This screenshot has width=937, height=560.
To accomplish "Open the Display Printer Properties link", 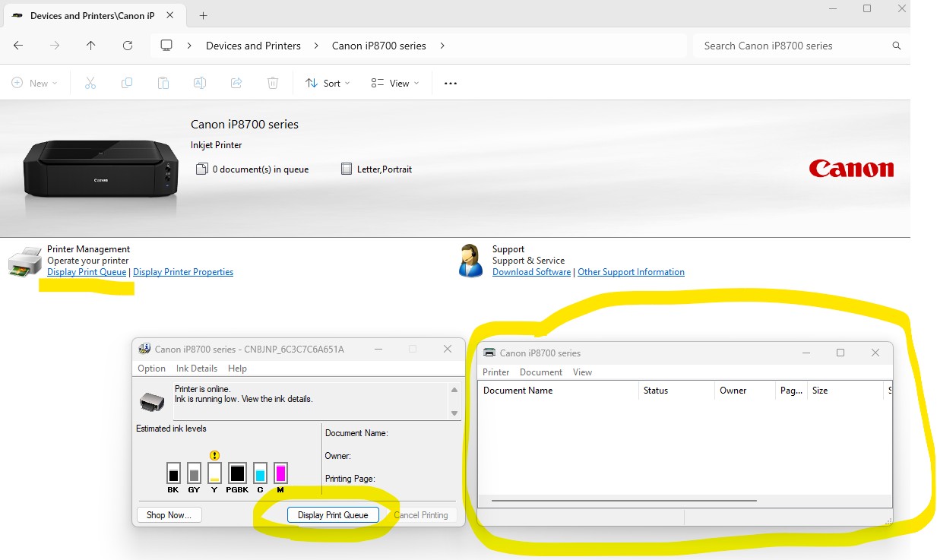I will tap(183, 272).
